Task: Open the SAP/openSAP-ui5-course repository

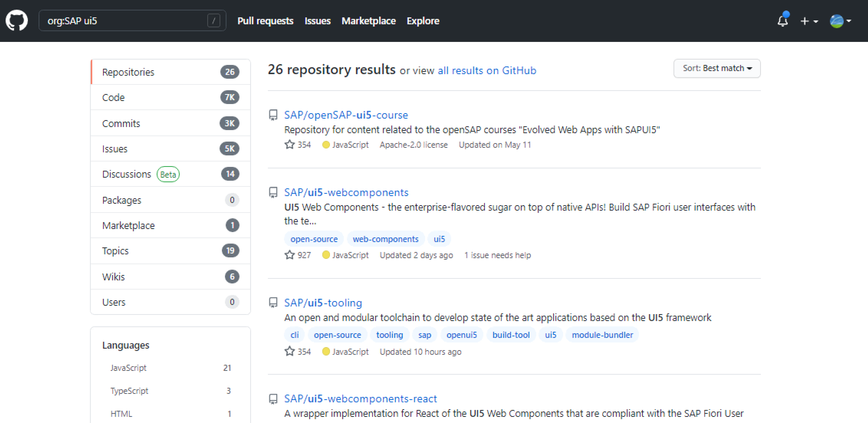Action: point(346,115)
